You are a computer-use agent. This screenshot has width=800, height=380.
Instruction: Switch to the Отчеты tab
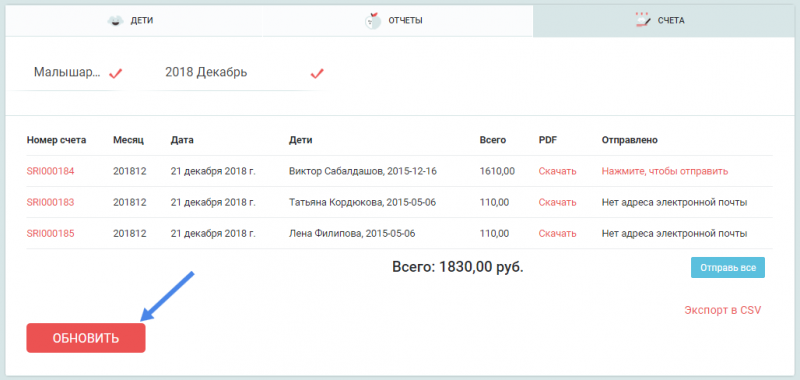click(398, 21)
